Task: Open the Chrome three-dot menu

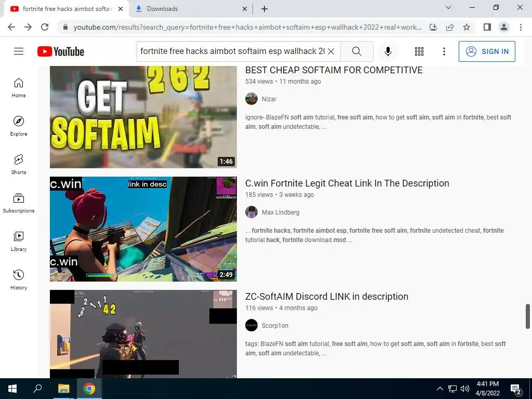Action: 521,27
